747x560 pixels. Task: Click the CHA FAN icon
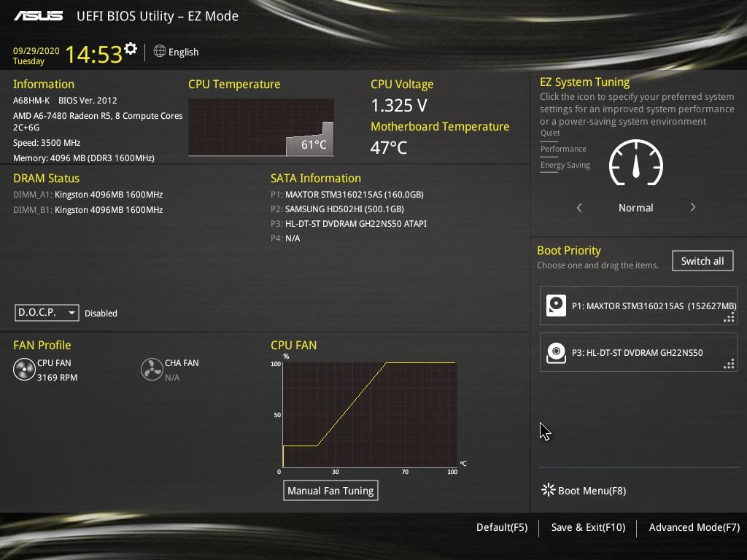point(152,370)
